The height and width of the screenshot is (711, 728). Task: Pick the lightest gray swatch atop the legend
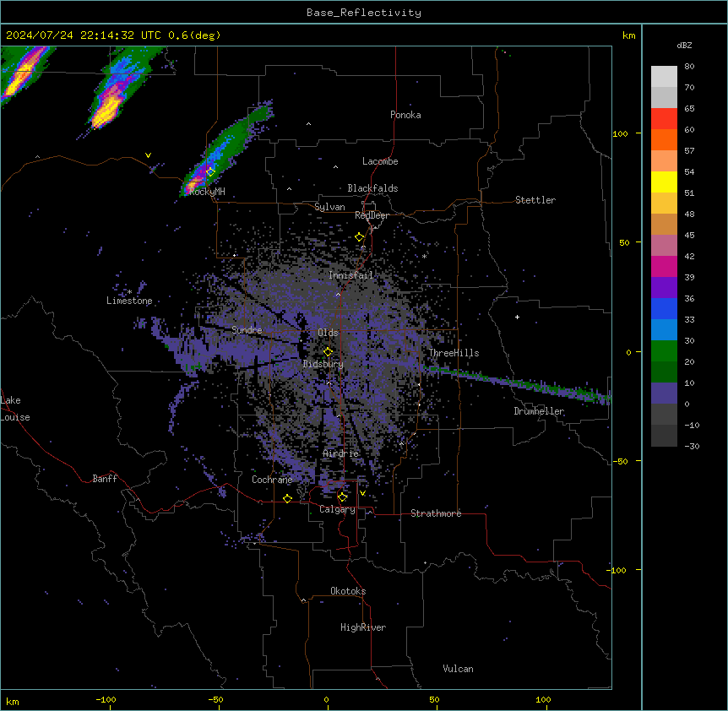click(664, 77)
